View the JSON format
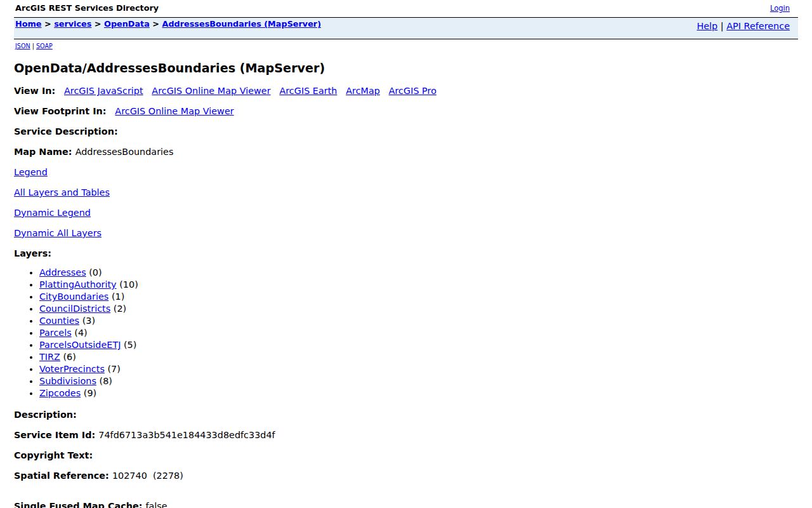The image size is (812, 508). [23, 46]
